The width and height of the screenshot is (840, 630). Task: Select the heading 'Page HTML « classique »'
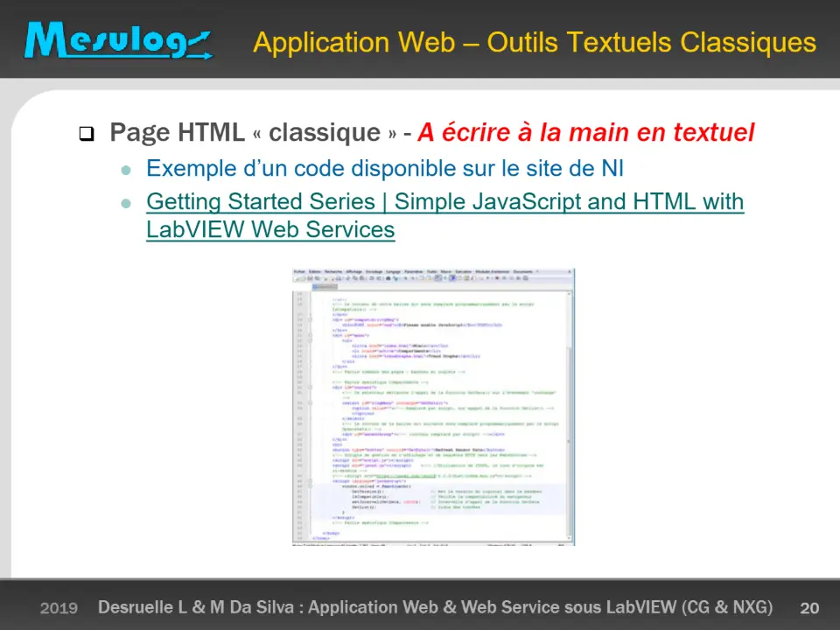click(x=253, y=132)
